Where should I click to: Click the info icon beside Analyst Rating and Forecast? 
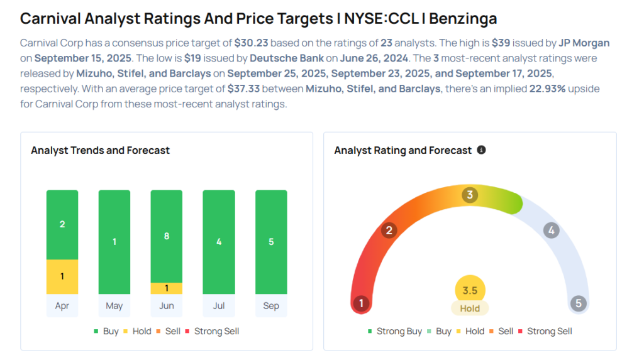pyautogui.click(x=481, y=150)
